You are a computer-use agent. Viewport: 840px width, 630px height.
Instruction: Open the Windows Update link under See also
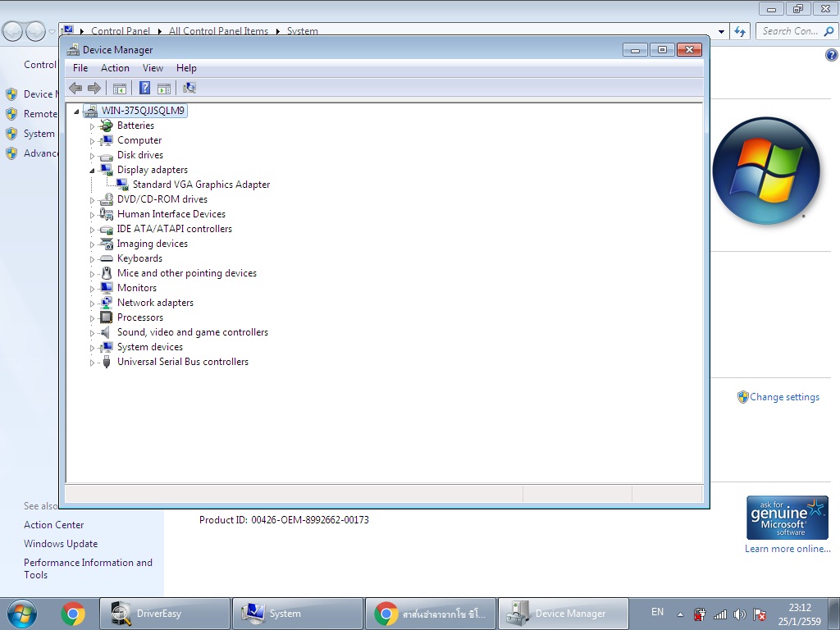point(61,544)
